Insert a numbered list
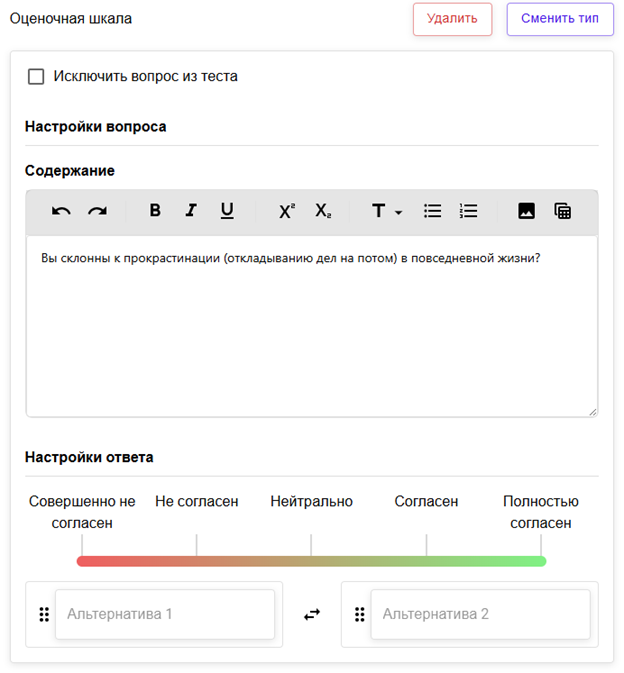Viewport: 624px width, 673px height. click(x=468, y=211)
